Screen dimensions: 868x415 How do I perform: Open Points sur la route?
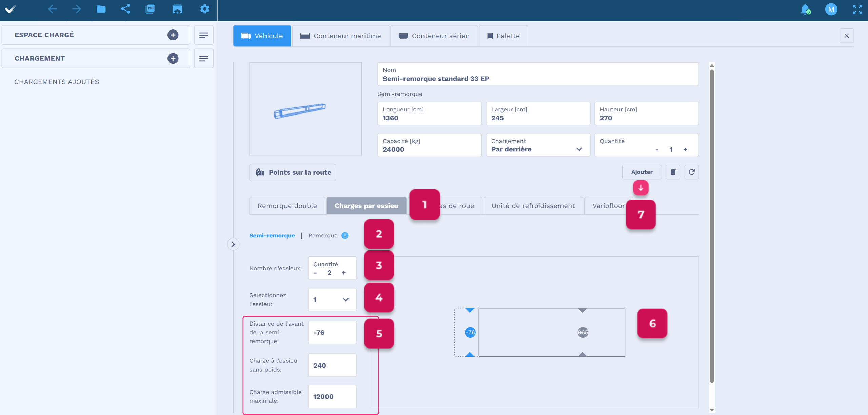[293, 172]
